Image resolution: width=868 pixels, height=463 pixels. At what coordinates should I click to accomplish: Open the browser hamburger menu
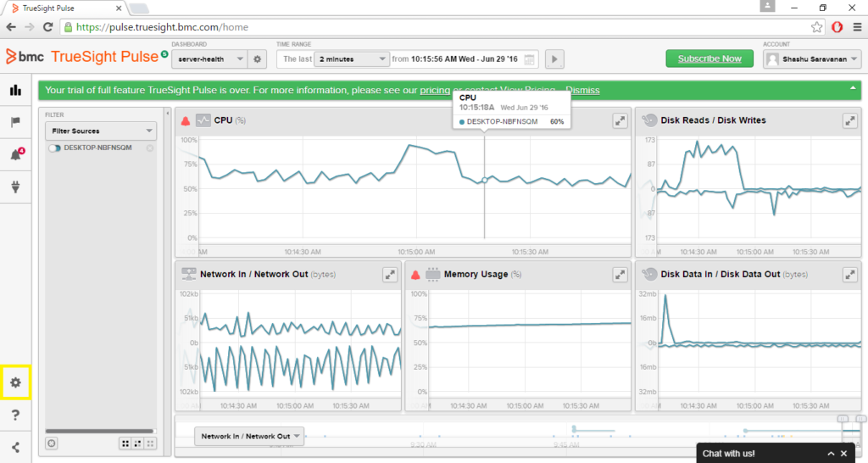[857, 27]
